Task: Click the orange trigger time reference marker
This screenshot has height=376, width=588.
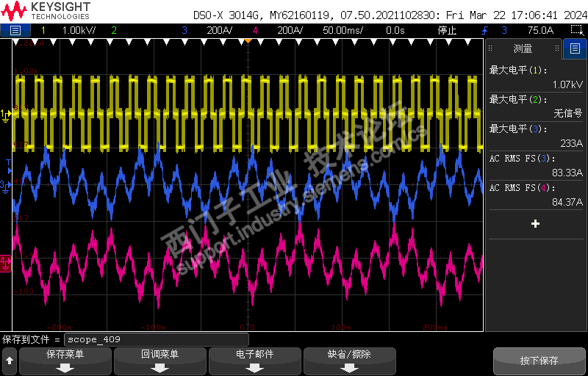Action: click(248, 41)
